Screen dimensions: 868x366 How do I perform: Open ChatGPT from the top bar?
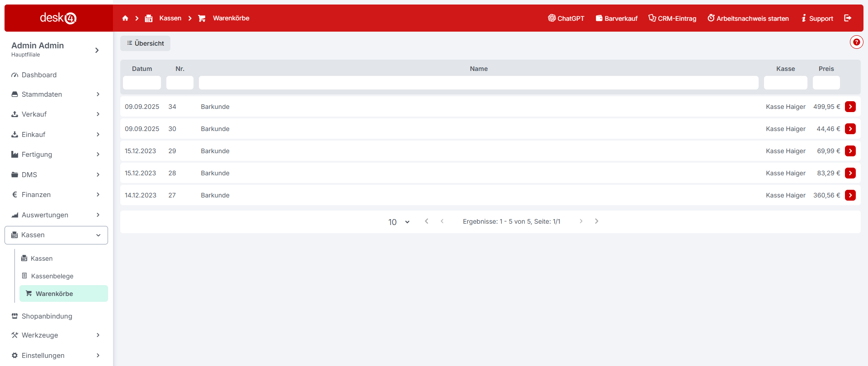(x=566, y=18)
